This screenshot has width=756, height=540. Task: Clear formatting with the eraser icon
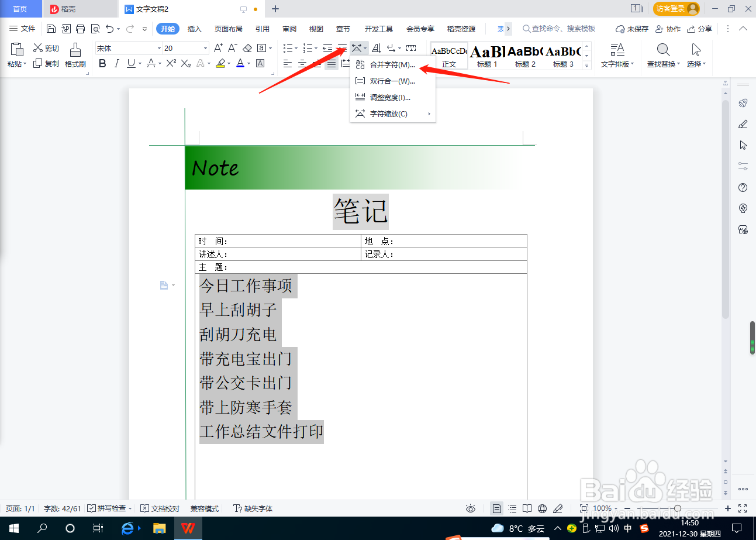pyautogui.click(x=247, y=48)
